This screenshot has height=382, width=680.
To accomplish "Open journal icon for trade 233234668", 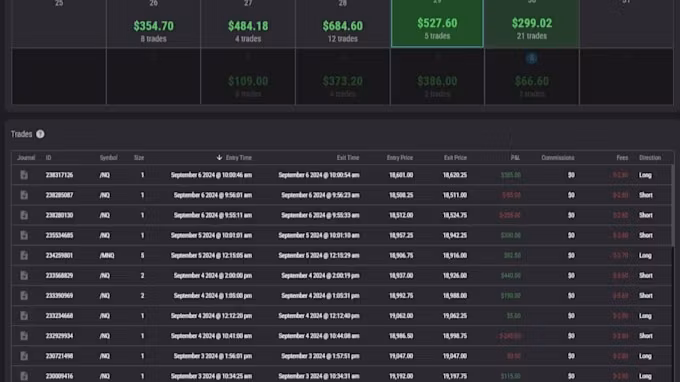I will [x=24, y=316].
